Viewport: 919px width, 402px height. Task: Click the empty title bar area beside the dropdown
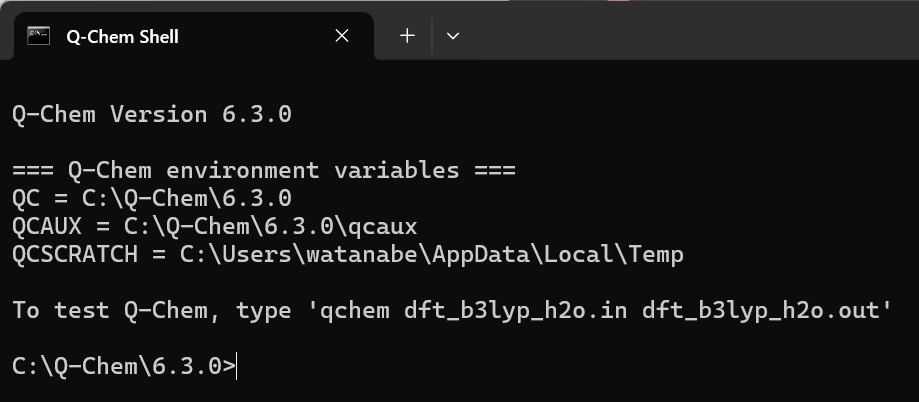(x=692, y=29)
